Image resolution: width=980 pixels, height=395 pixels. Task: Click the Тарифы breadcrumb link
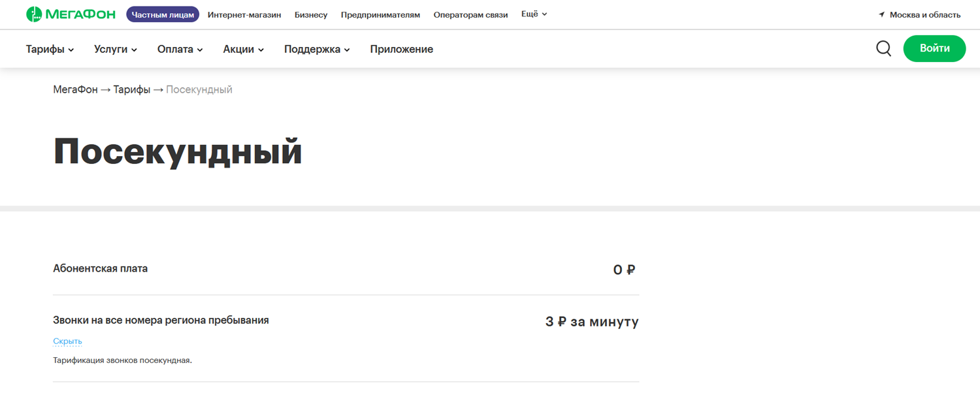[x=131, y=89]
